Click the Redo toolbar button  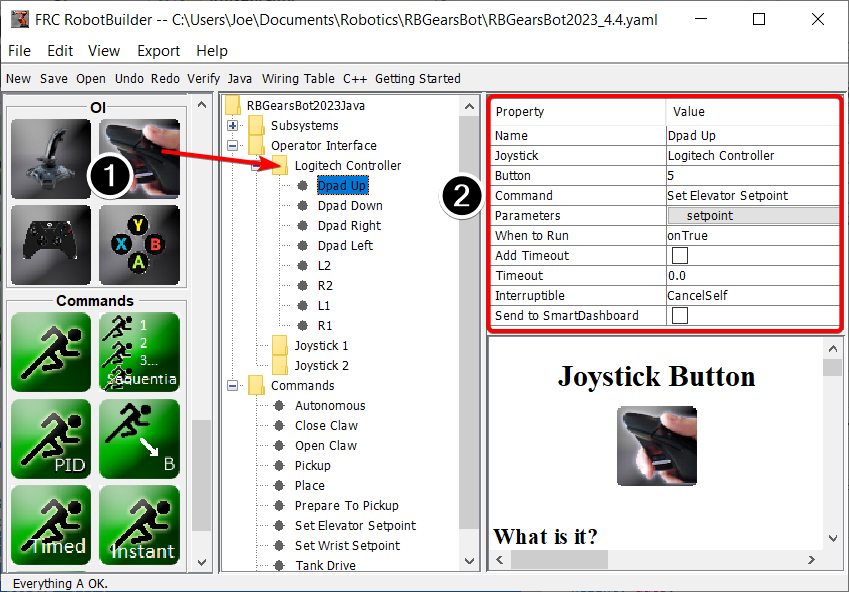pos(165,79)
